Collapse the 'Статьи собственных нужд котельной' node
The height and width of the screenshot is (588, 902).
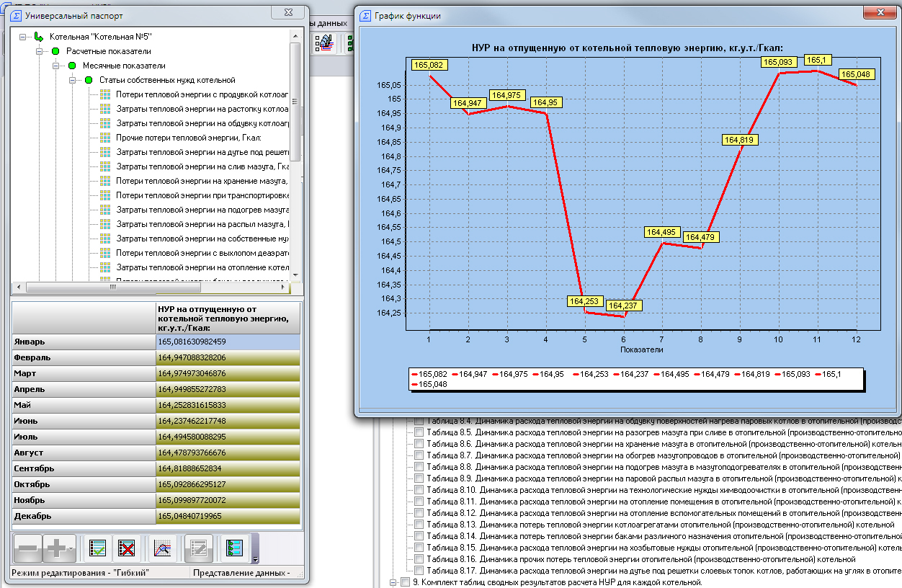73,80
